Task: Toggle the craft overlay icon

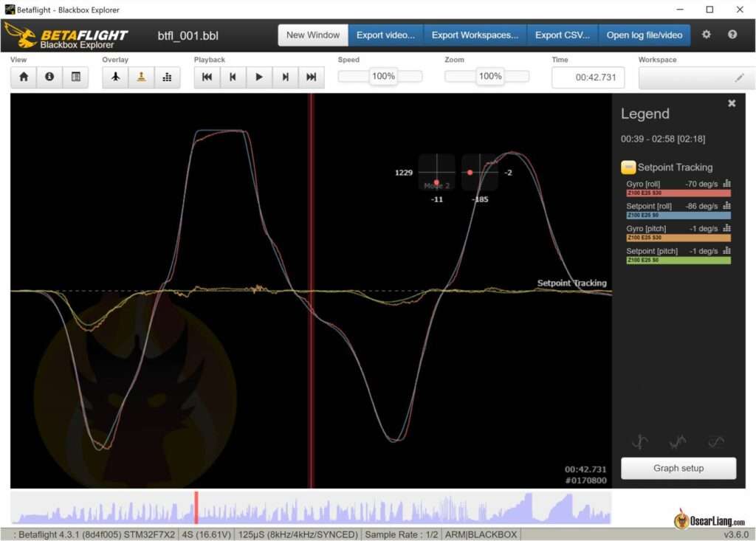Action: coord(116,77)
